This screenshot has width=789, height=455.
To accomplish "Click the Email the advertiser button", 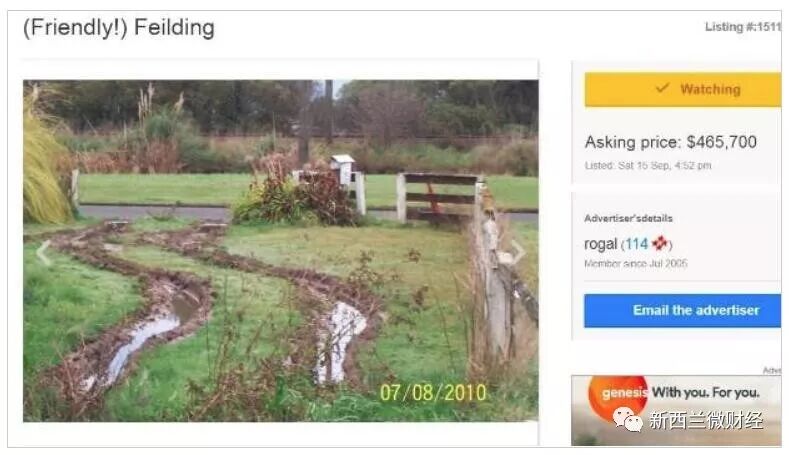I will tap(683, 311).
